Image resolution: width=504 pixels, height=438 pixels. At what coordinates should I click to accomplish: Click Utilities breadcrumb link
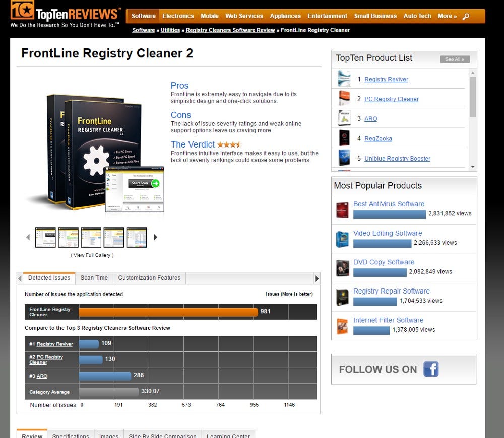click(170, 30)
